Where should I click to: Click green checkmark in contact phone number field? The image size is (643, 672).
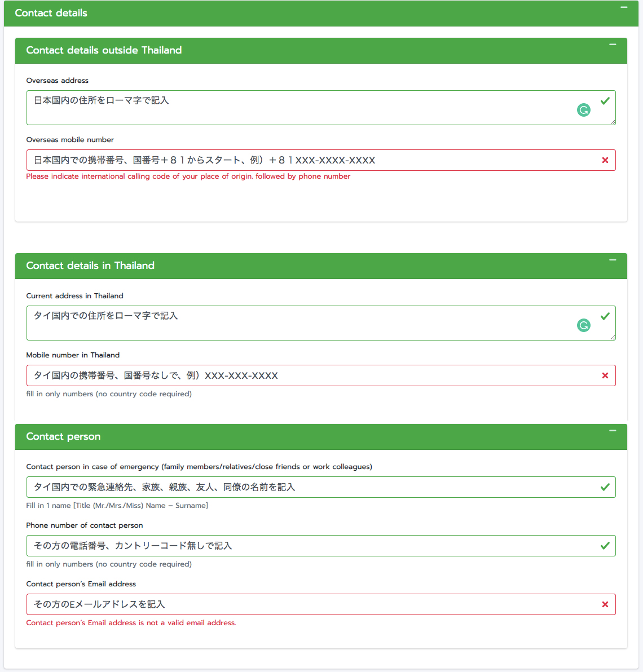605,546
